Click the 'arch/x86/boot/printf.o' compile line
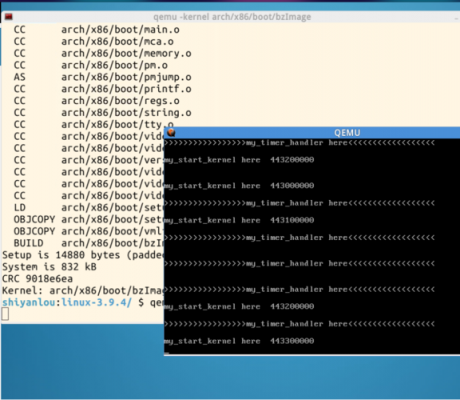 pyautogui.click(x=102, y=89)
